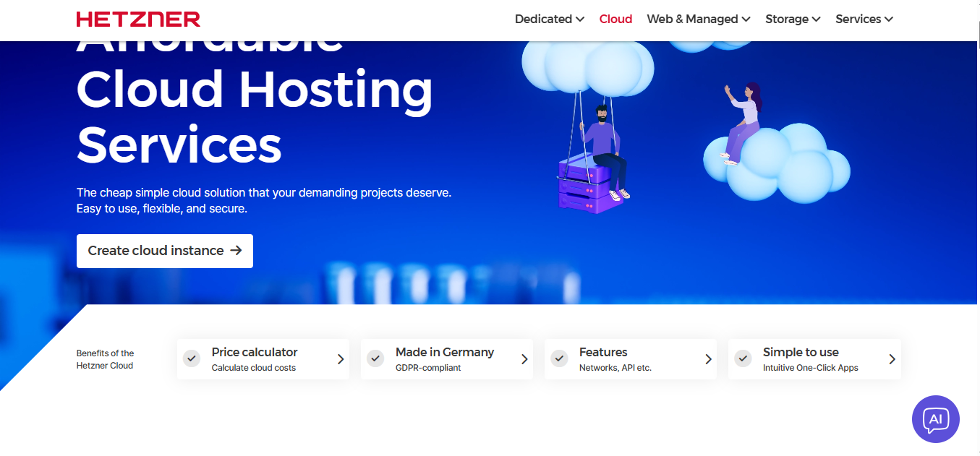The width and height of the screenshot is (980, 456).
Task: Click the 'GDPR-compliant' text
Action: (428, 368)
